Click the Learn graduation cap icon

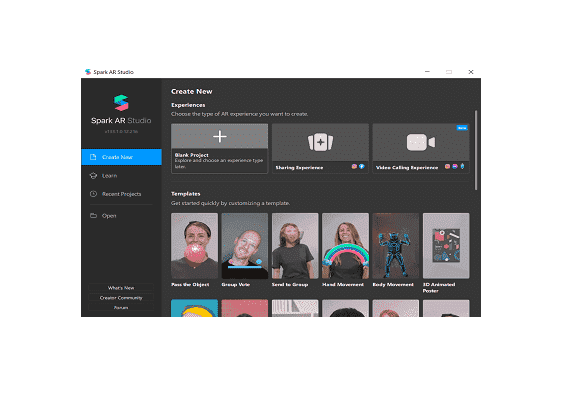point(93,176)
